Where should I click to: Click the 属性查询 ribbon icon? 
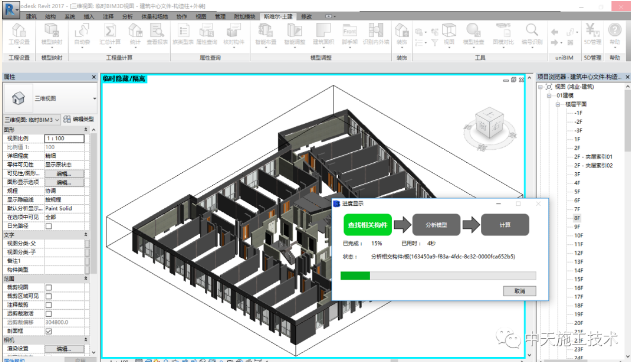pos(207,31)
